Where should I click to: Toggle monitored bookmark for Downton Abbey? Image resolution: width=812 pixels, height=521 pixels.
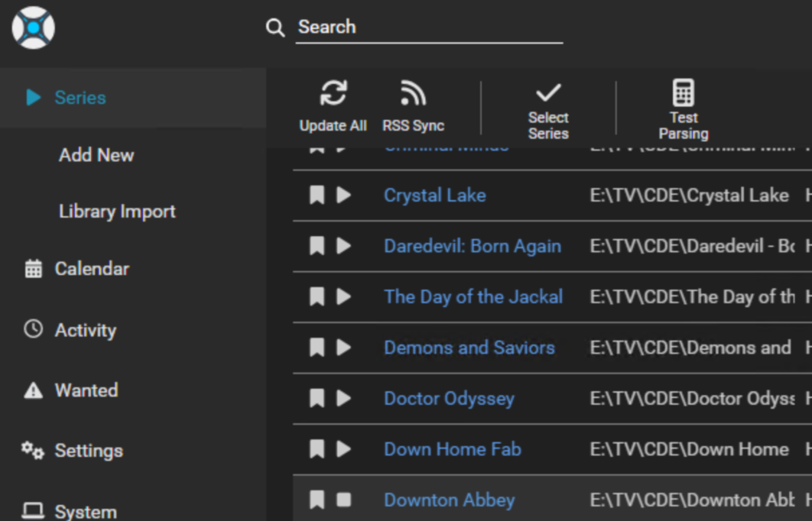coord(317,500)
